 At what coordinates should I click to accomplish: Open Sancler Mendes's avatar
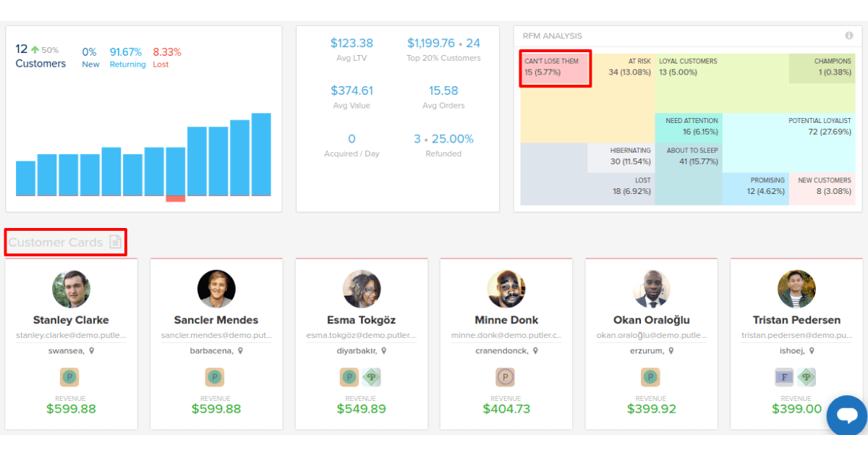216,290
